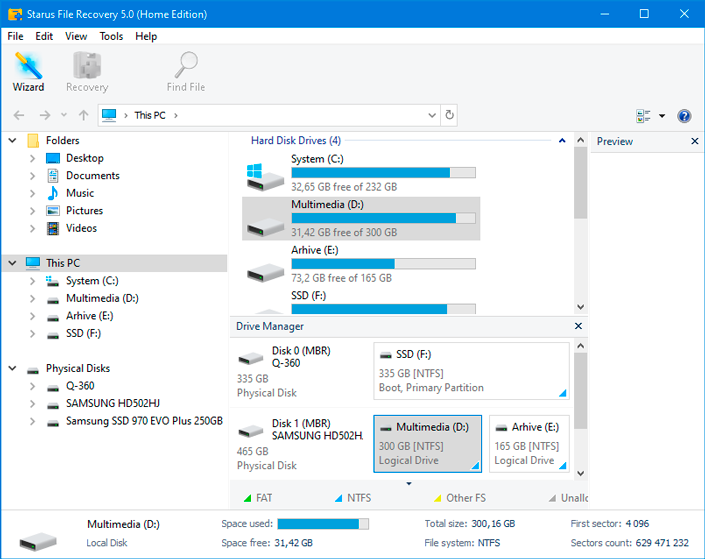Open the View menu
Viewport: 705px width, 559px height.
pyautogui.click(x=76, y=36)
